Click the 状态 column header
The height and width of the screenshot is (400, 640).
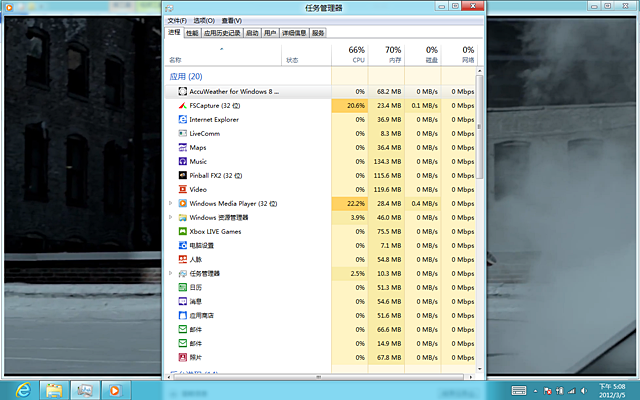(x=306, y=54)
